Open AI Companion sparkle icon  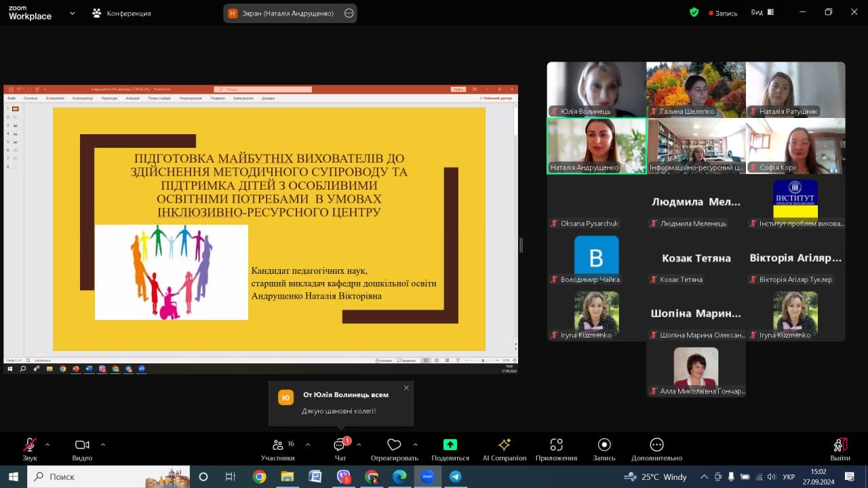point(505,445)
